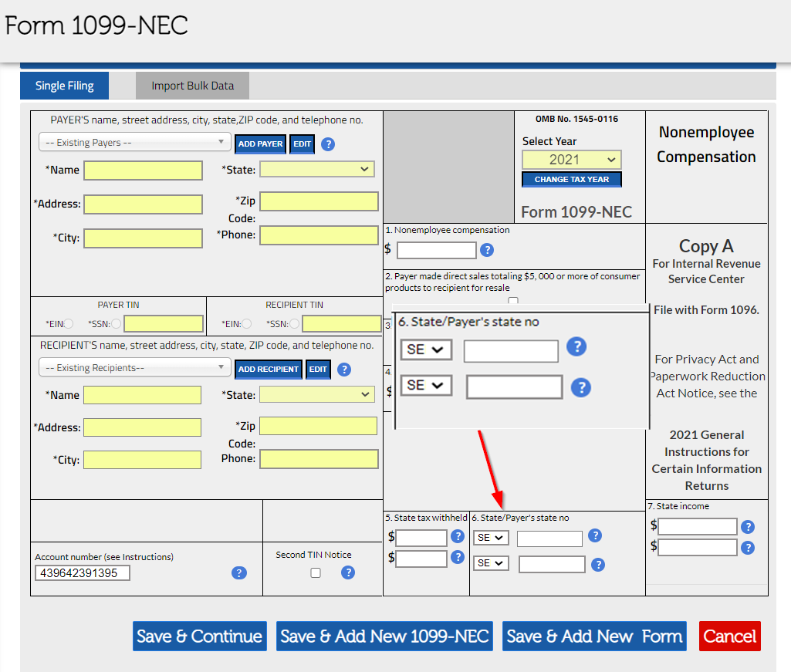Click the Save & Continue button
Viewport: 791px width, 672px height.
pos(199,636)
